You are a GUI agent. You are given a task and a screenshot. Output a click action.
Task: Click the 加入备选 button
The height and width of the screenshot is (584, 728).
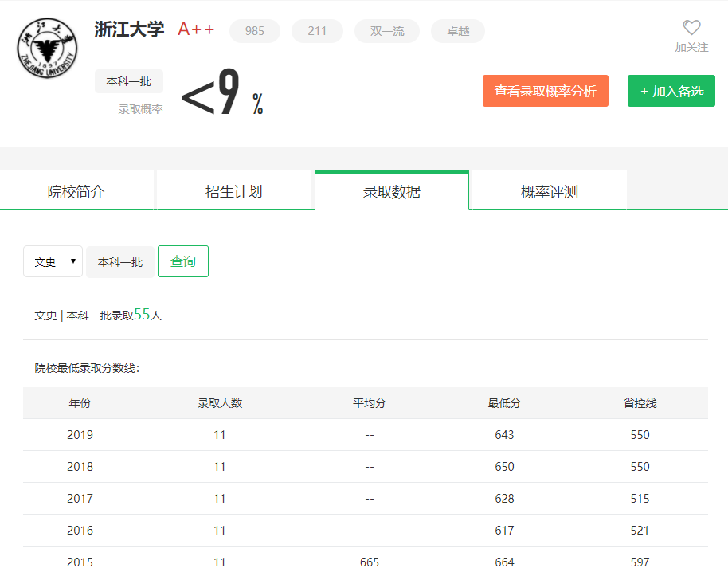pos(671,91)
